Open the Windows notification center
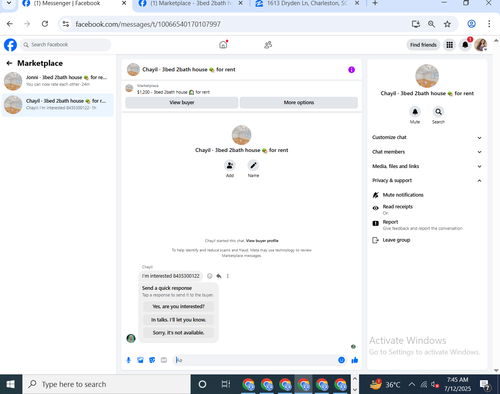The image size is (500, 394). 485,385
